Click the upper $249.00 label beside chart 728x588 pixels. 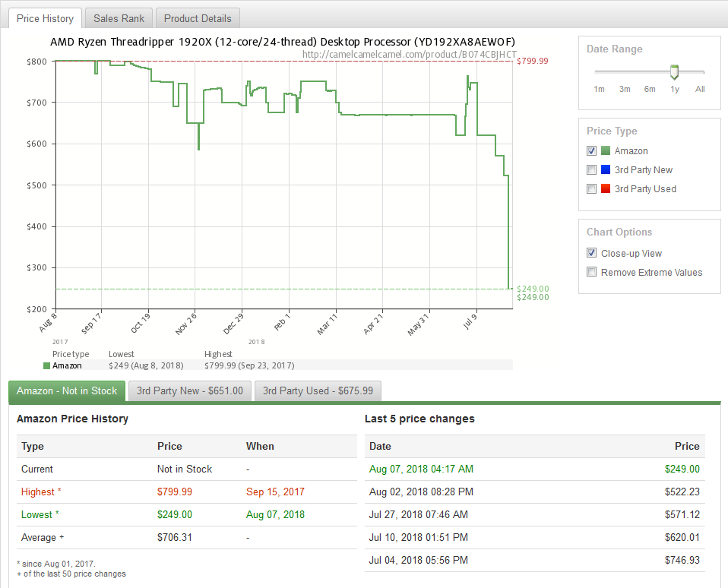[x=533, y=289]
